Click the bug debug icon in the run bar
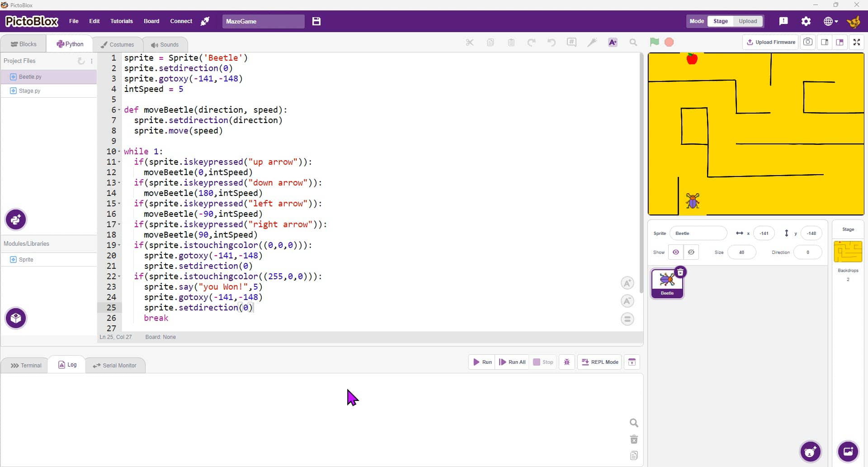868x467 pixels. pos(566,362)
